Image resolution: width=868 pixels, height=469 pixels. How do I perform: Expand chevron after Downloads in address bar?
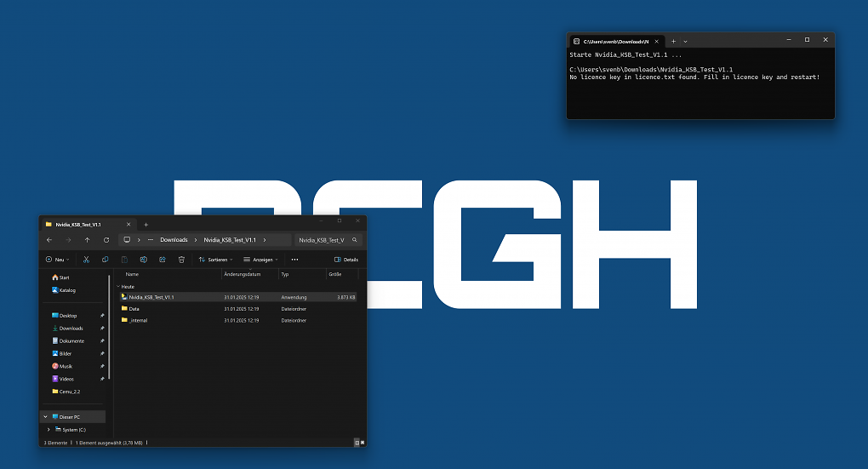196,240
